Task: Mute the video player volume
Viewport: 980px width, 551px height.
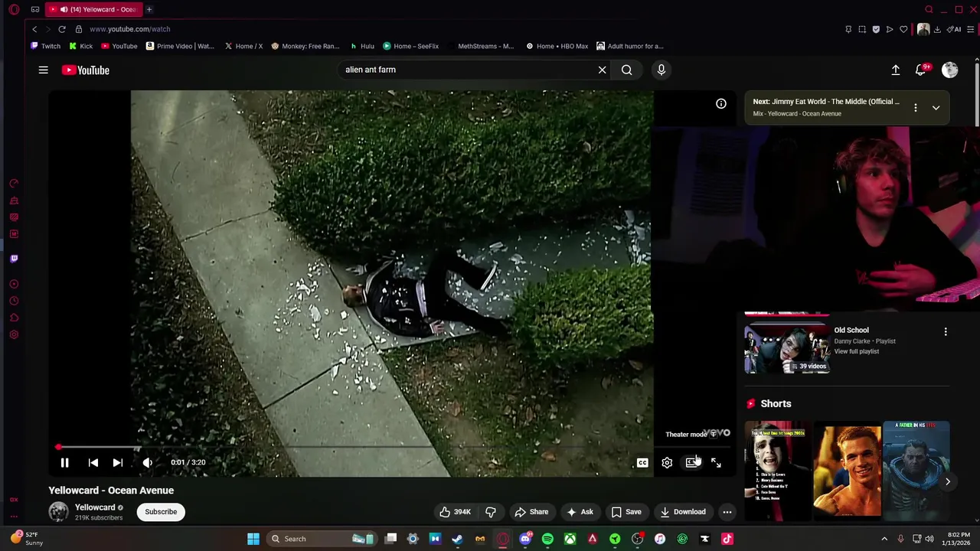Action: [147, 462]
